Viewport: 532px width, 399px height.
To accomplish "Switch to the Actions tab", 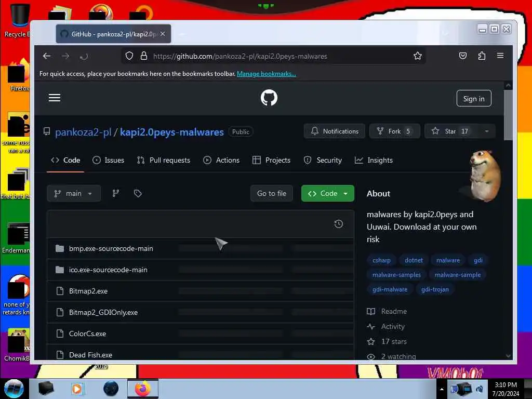I will (221, 160).
